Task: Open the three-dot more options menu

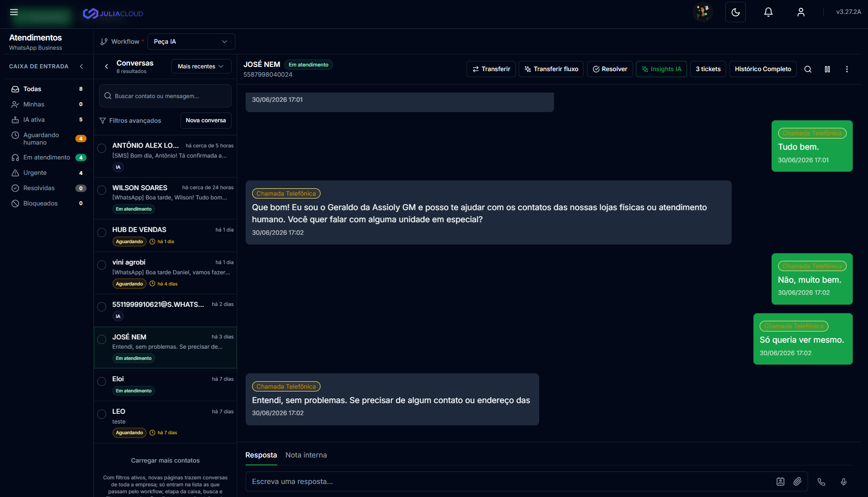Action: 847,69
